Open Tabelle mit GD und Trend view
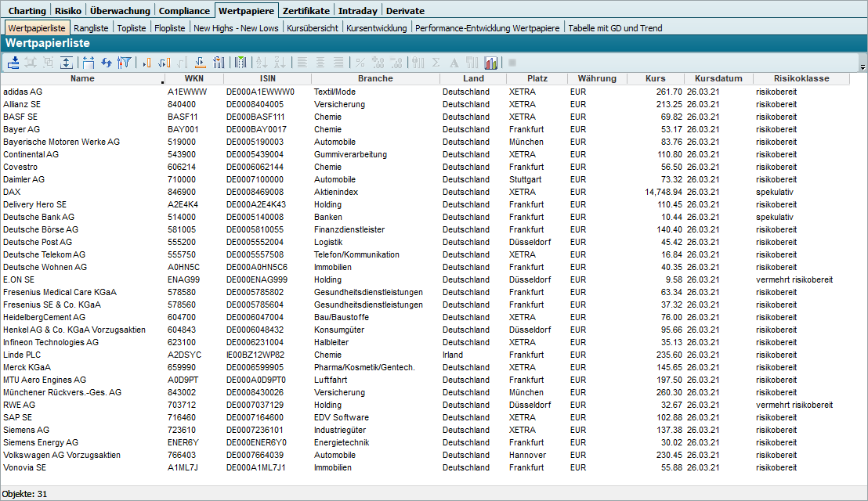The width and height of the screenshot is (868, 501). (x=615, y=28)
